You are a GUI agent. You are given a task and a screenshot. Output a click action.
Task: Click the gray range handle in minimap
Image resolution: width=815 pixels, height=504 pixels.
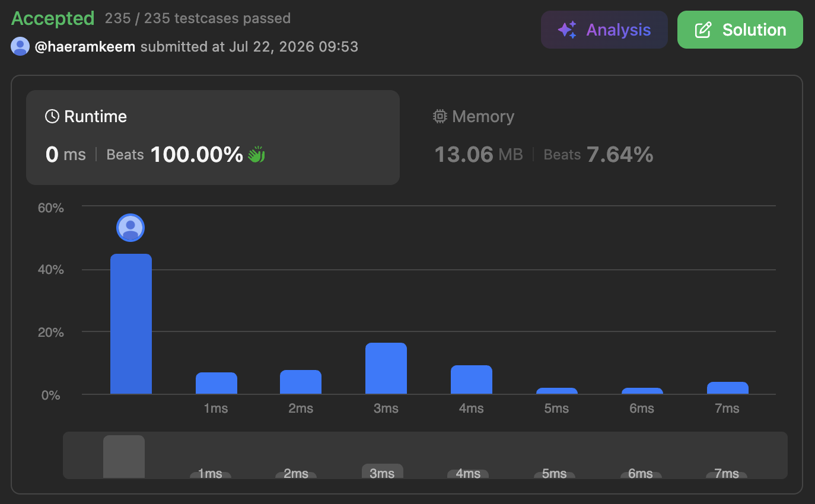(124, 457)
